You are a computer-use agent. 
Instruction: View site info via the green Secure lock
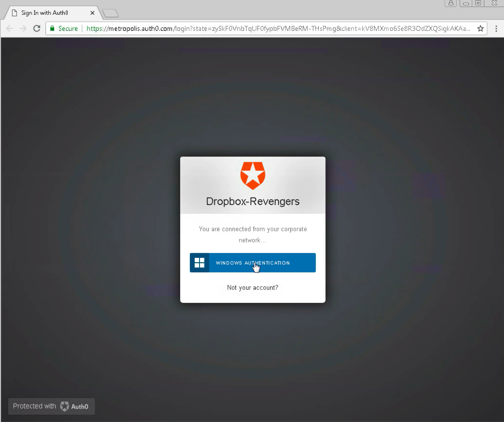point(64,28)
